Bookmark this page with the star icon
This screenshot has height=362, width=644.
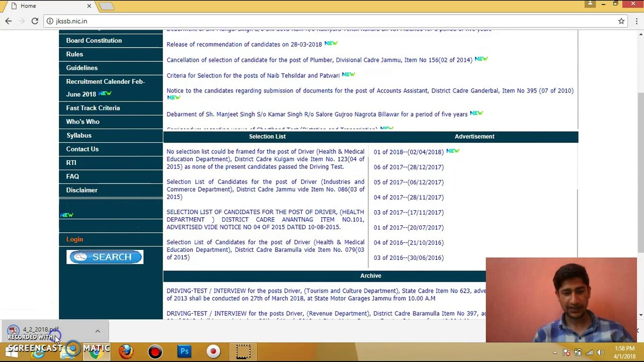621,21
